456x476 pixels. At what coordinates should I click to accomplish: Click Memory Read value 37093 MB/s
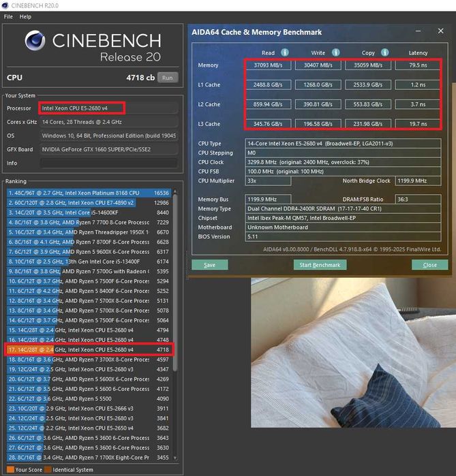tap(269, 65)
